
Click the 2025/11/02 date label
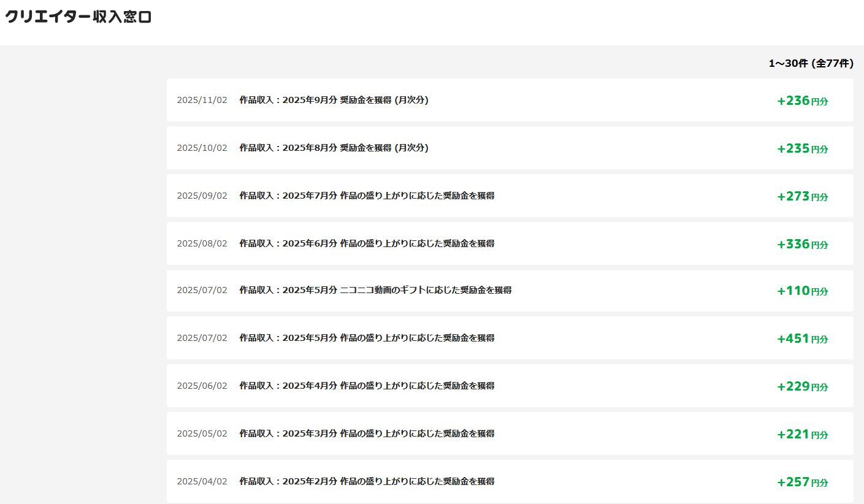202,100
